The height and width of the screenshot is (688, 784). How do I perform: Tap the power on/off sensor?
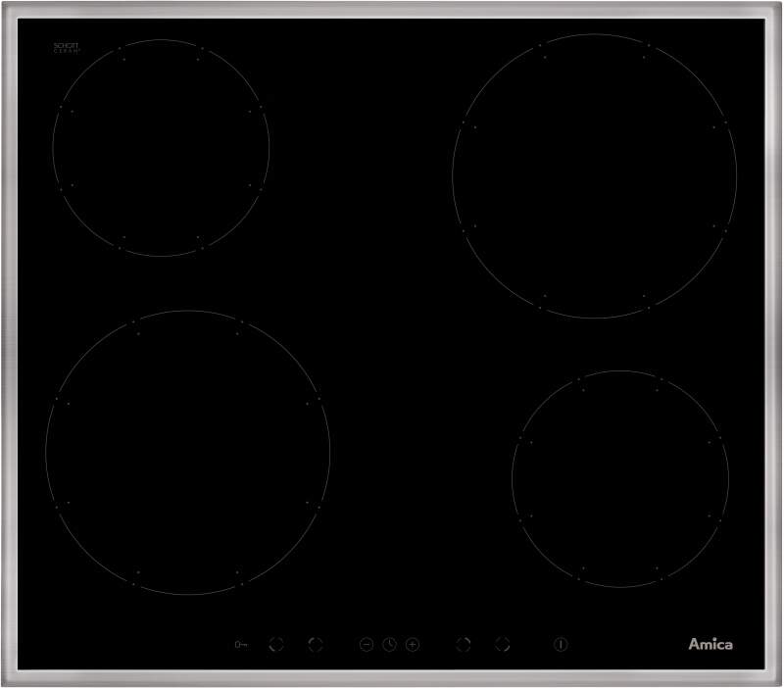[x=561, y=645]
